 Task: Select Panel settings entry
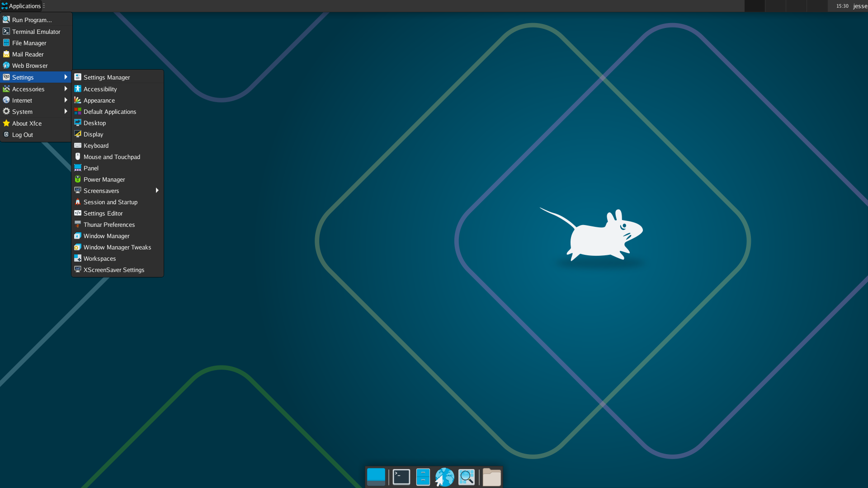118,168
